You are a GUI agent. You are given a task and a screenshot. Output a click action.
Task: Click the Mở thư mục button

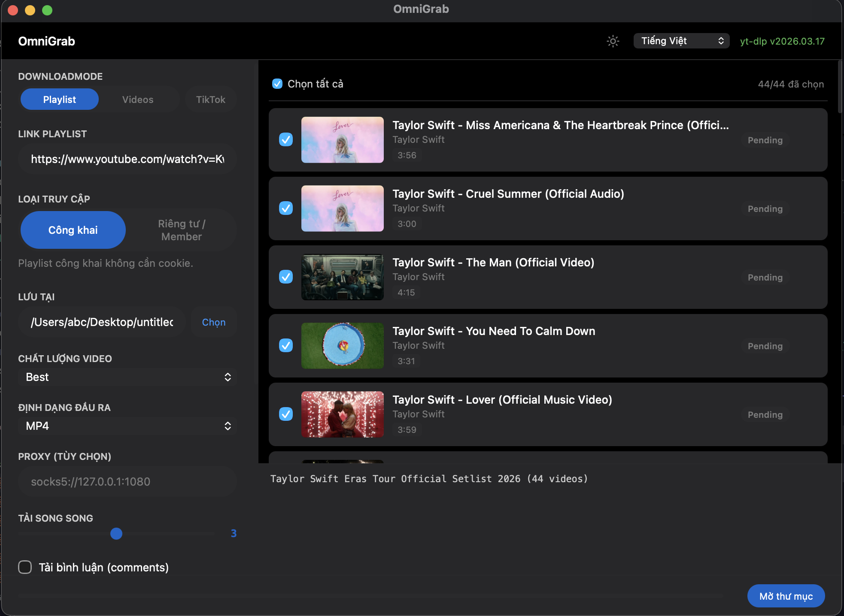click(786, 596)
